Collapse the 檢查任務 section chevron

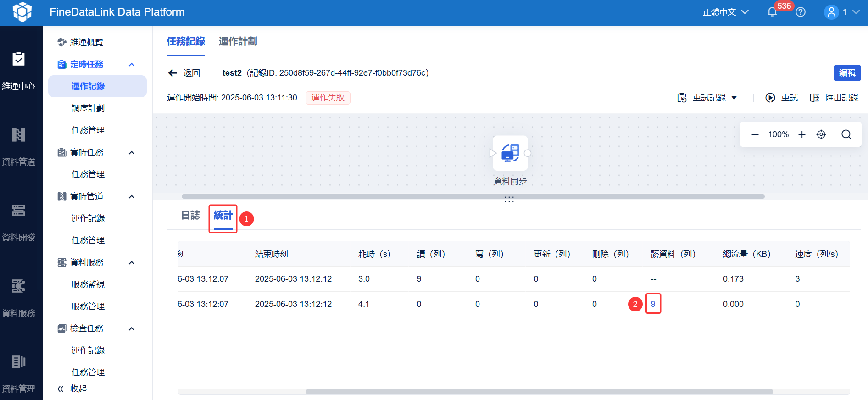[132, 329]
